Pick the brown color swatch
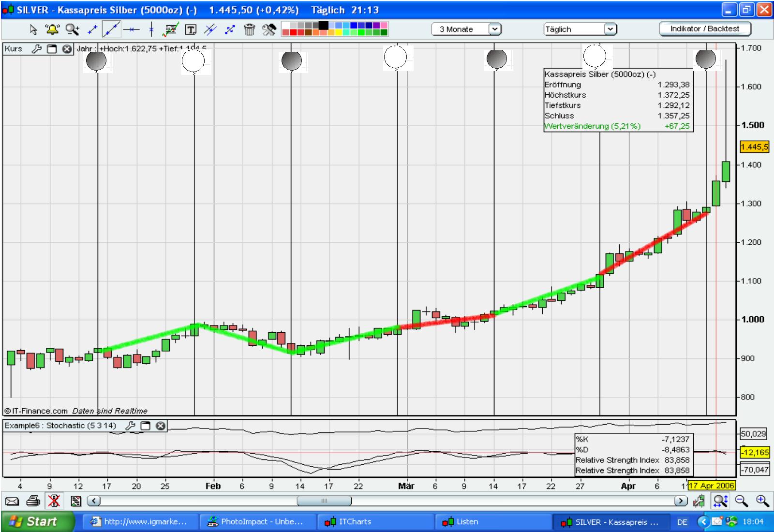This screenshot has height=532, width=774. point(308,32)
